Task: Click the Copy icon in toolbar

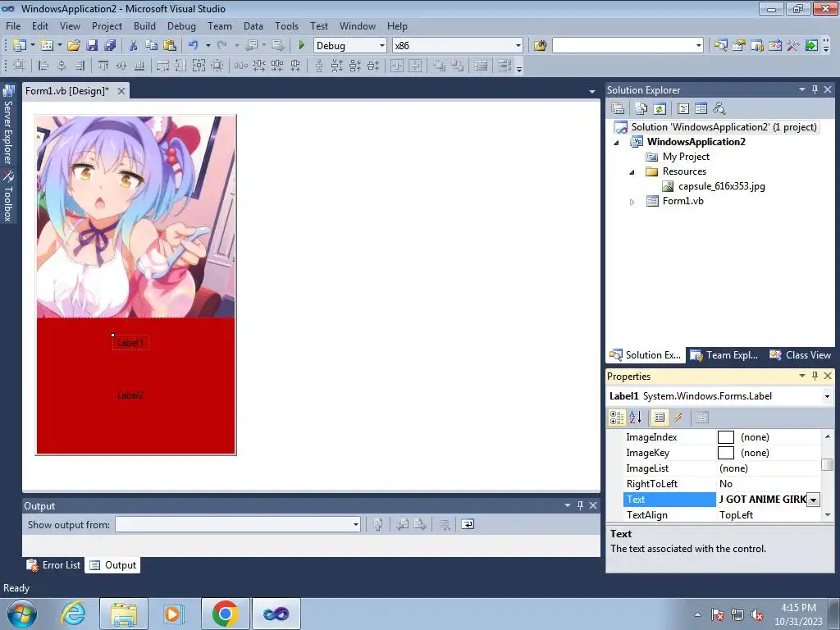Action: pos(152,46)
